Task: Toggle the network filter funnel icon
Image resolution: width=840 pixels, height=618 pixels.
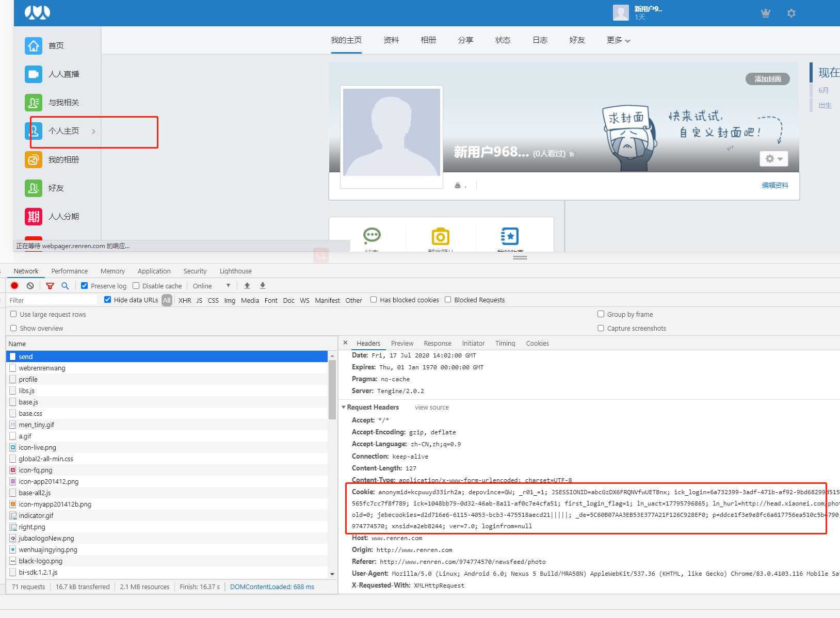Action: pyautogui.click(x=50, y=286)
